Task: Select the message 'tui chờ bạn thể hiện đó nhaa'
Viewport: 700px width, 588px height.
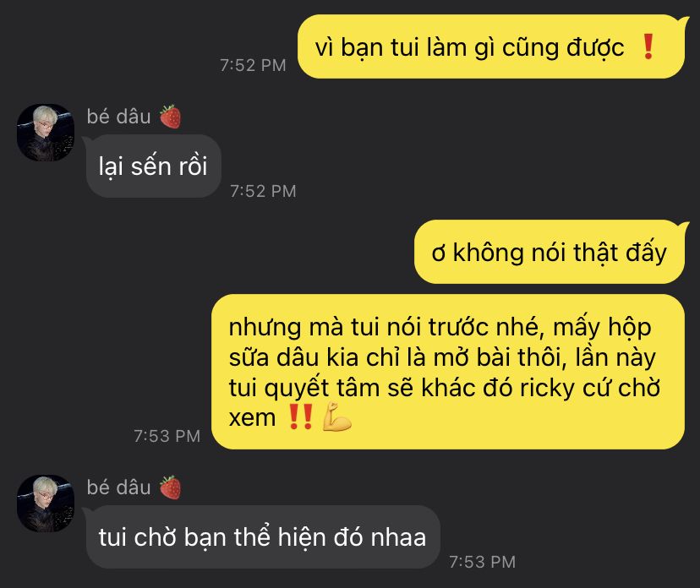Action: tap(263, 536)
